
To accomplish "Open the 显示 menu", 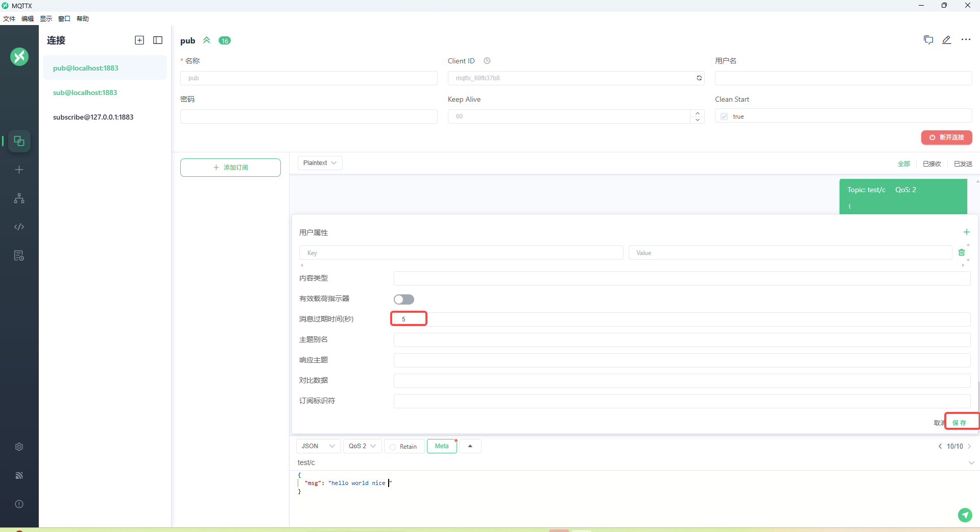I will point(46,19).
